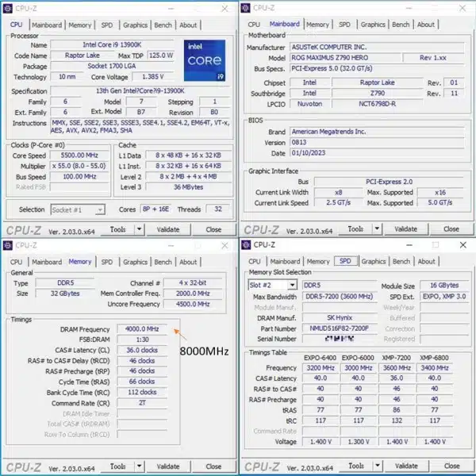Viewport: 476px width, 476px height.
Task: Click the DRAM Frequency 4000.0 MHz value
Action: [x=142, y=328]
